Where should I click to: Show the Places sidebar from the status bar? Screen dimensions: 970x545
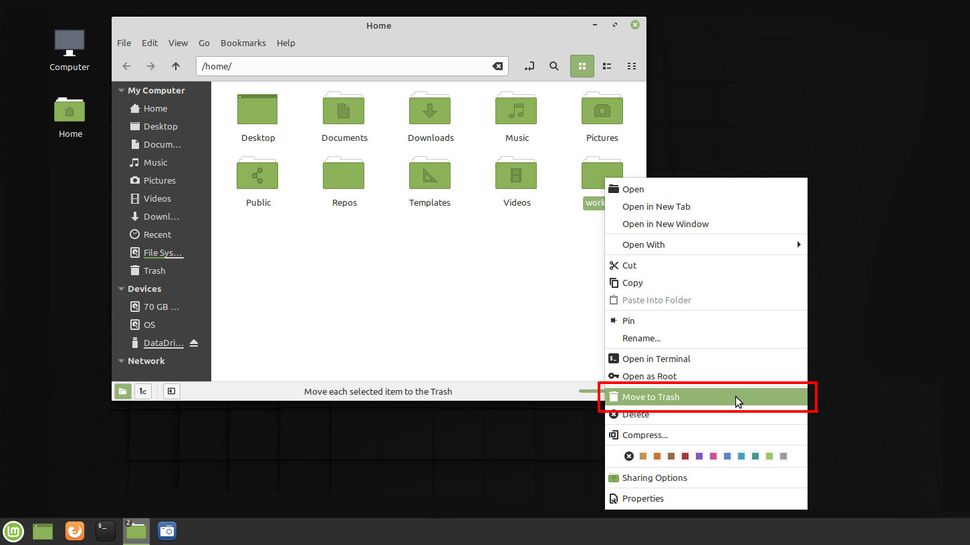122,391
